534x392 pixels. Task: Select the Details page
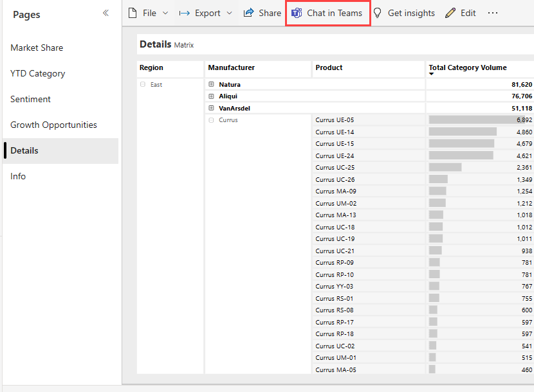click(x=60, y=151)
